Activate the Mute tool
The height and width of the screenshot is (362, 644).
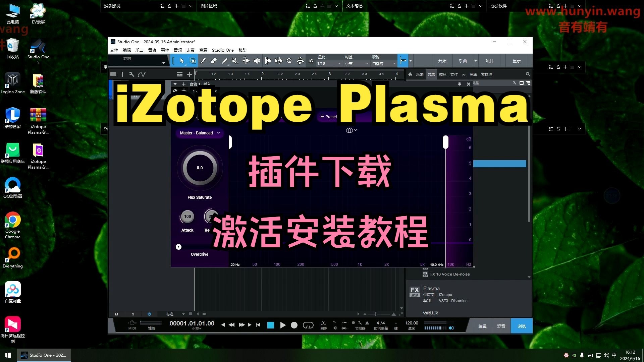235,61
